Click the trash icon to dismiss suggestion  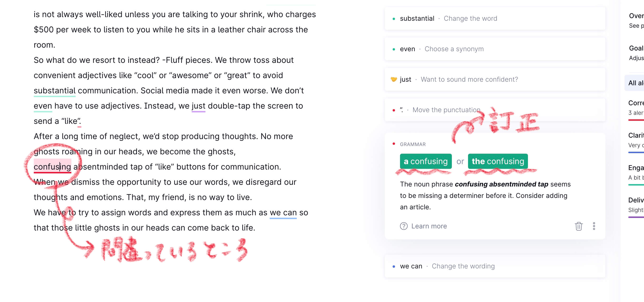[579, 226]
